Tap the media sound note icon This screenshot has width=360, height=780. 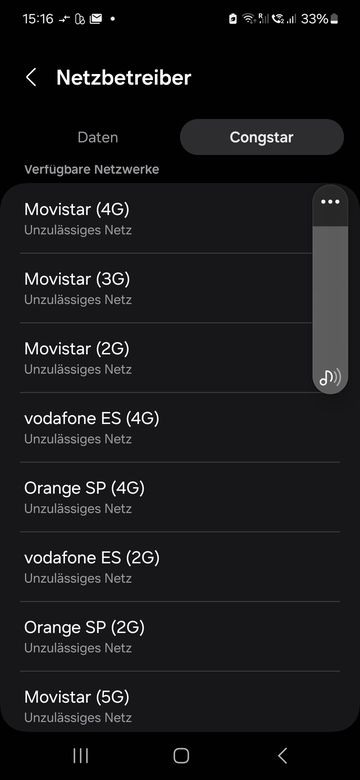point(330,378)
